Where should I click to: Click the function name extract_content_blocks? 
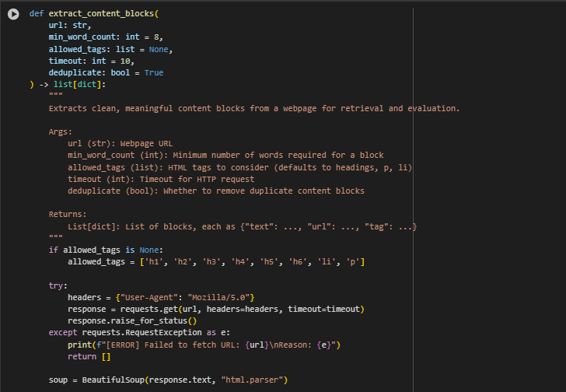(x=101, y=14)
